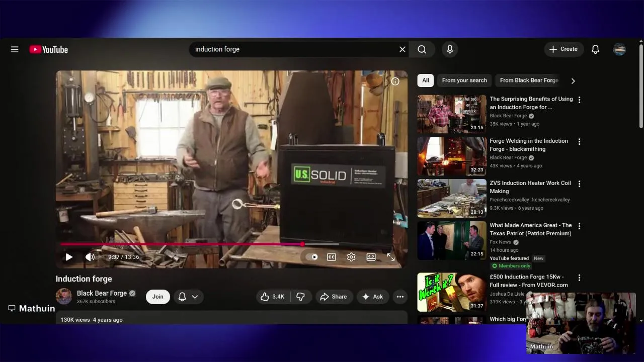
Task: Click the 130K views description box
Action: click(231, 318)
